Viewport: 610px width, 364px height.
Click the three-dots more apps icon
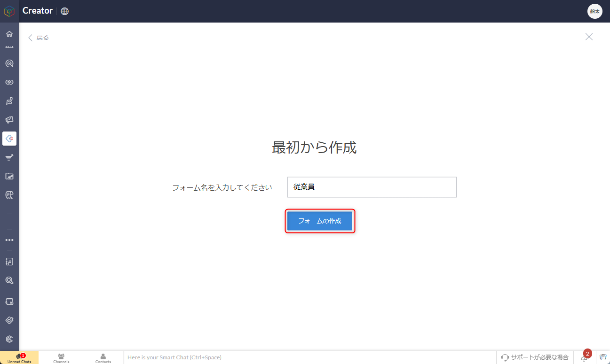coord(9,240)
